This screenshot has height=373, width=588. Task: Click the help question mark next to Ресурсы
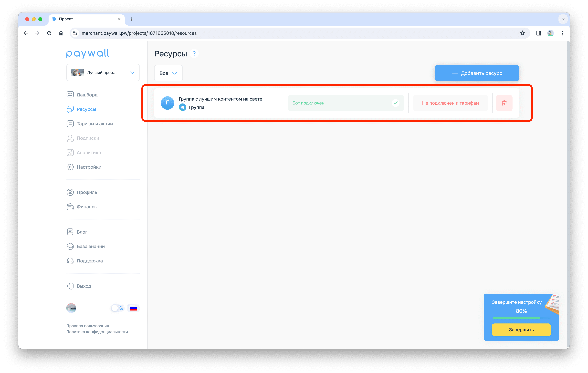pos(194,53)
